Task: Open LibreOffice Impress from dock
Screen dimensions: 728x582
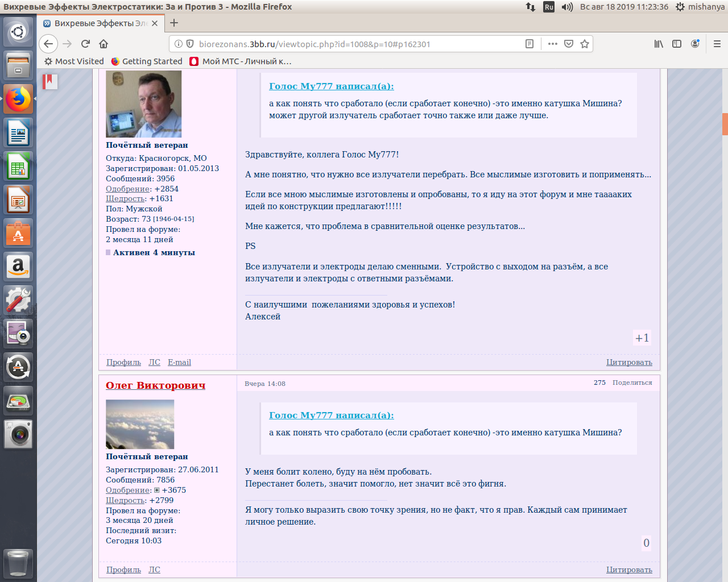Action: tap(18, 199)
